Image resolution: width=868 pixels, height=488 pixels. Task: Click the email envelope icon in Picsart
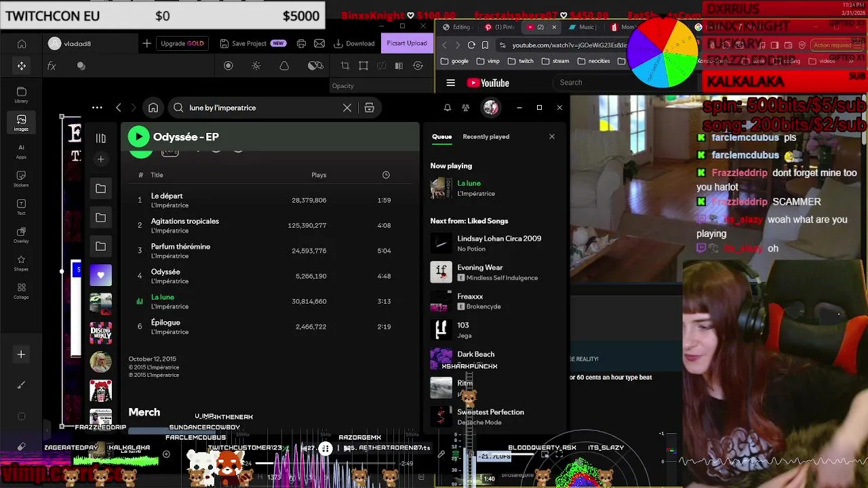coord(319,43)
